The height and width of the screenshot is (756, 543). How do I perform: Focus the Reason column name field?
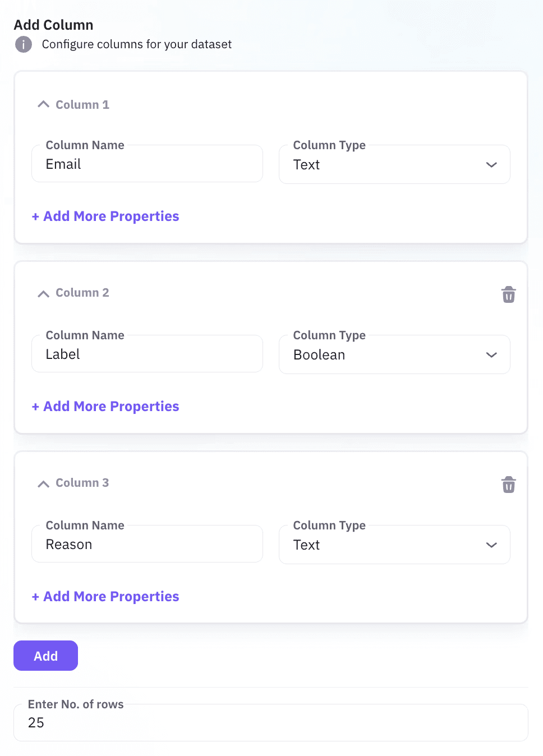147,544
